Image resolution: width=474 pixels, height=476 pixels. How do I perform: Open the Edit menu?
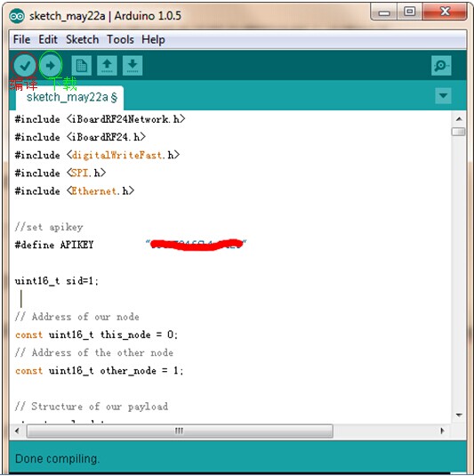tap(48, 39)
